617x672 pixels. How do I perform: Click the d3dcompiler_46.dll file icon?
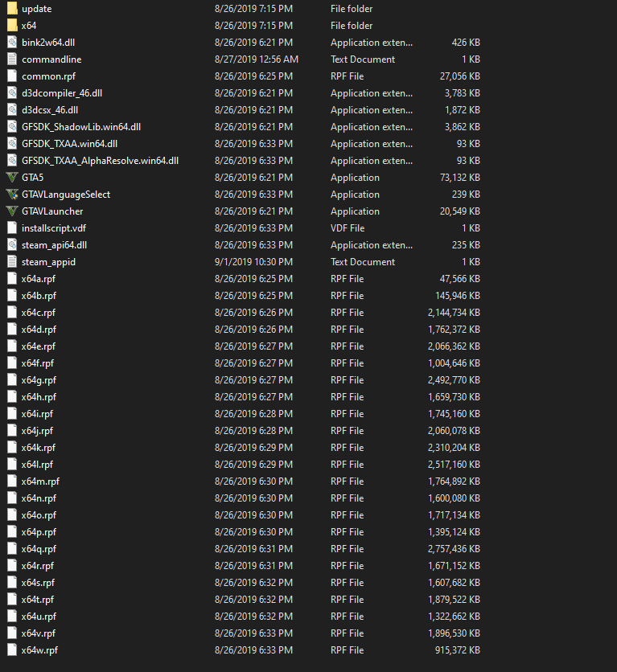click(x=12, y=93)
